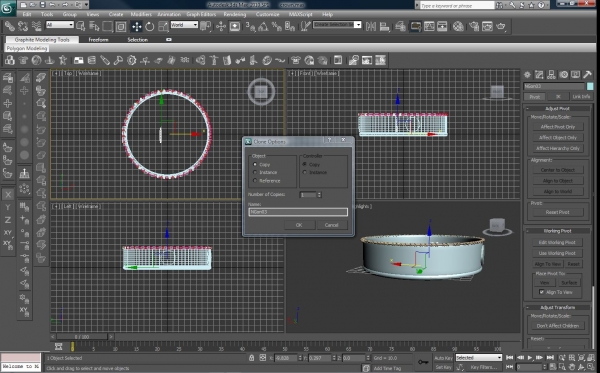Collapse the Adjust Transform rollout
The height and width of the screenshot is (373, 600).
point(557,308)
